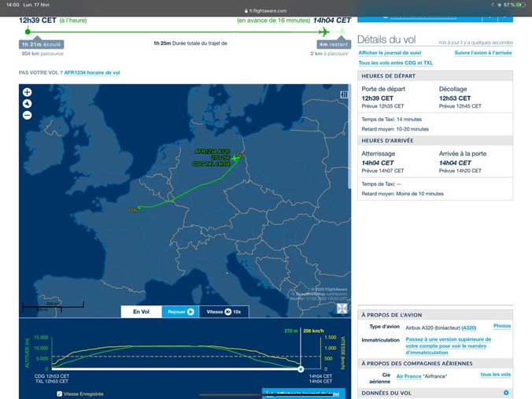
Task: Click the 14:00 clock in status bar
Action: (x=13, y=5)
